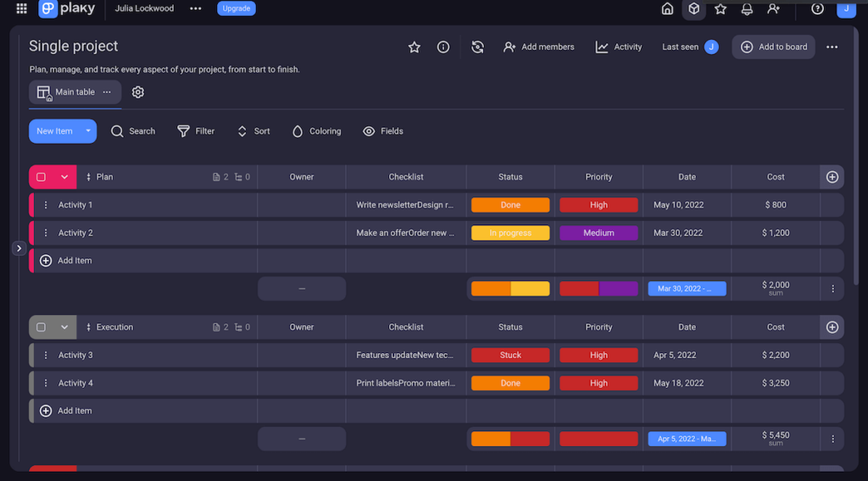868x481 pixels.
Task: Star the Single project board
Action: point(415,47)
